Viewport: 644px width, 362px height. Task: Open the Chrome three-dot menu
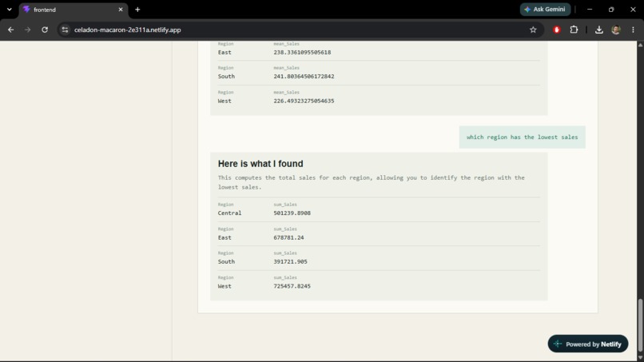(x=633, y=30)
